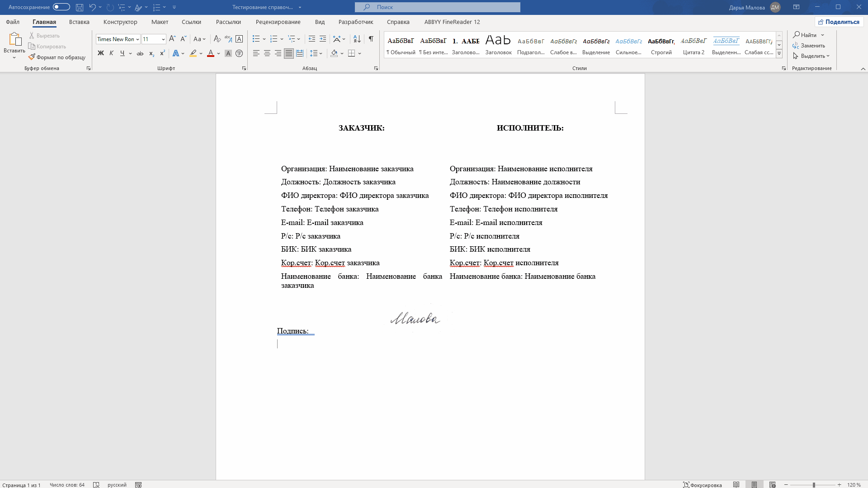Expand the styles gallery
Screen dimensions: 868x488
tap(779, 54)
